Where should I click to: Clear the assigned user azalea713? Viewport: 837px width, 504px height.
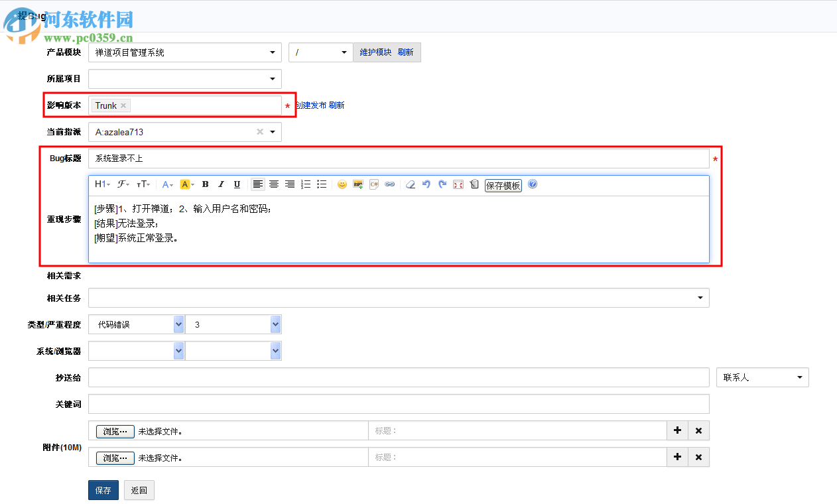pyautogui.click(x=260, y=132)
